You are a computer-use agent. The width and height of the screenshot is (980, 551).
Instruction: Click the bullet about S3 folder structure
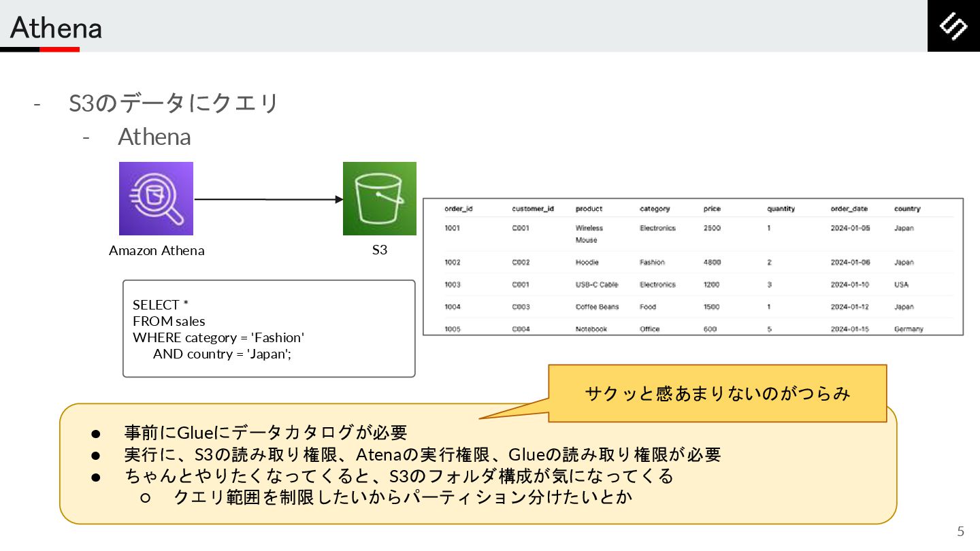pos(399,475)
